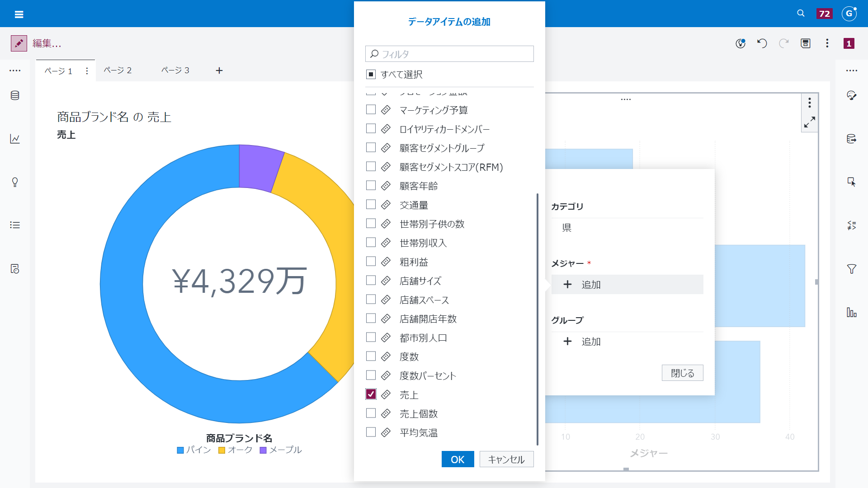Screen dimensions: 868x488
Task: Check the マーケティング予算 item
Action: (x=371, y=109)
